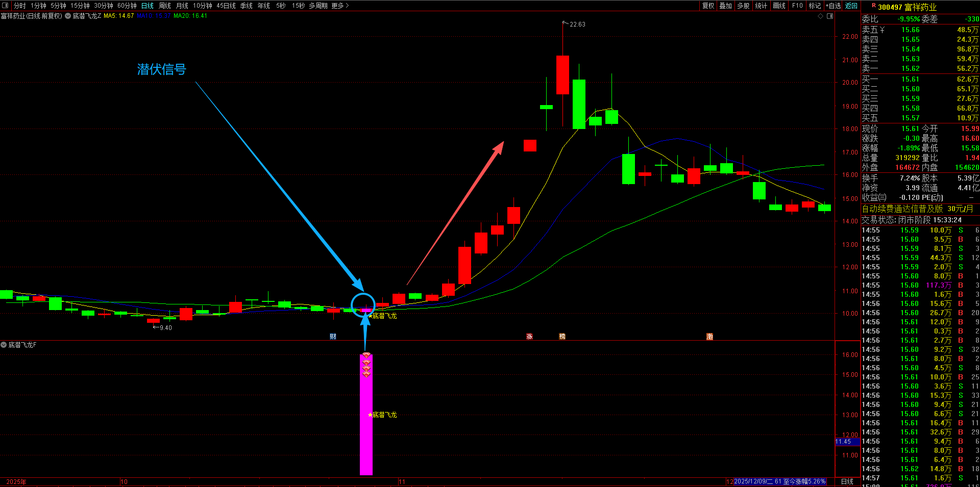
Task: Add stock via +自选 button
Action: 833,6
